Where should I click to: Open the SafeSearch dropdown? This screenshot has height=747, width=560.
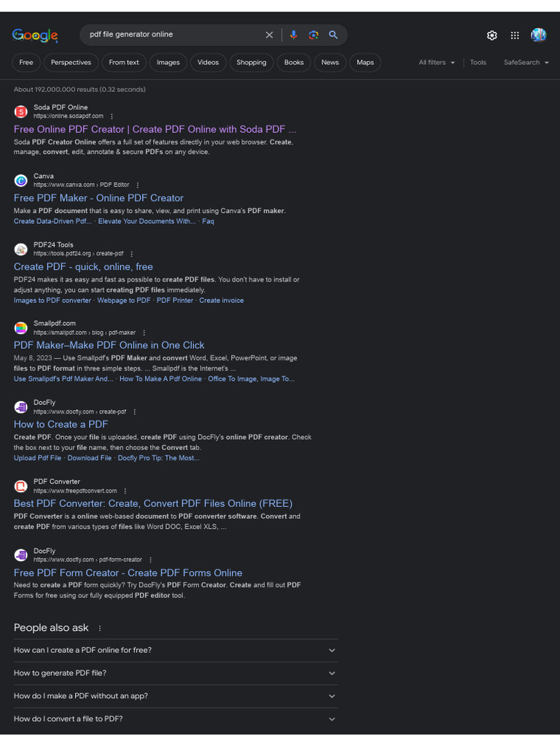tap(526, 63)
